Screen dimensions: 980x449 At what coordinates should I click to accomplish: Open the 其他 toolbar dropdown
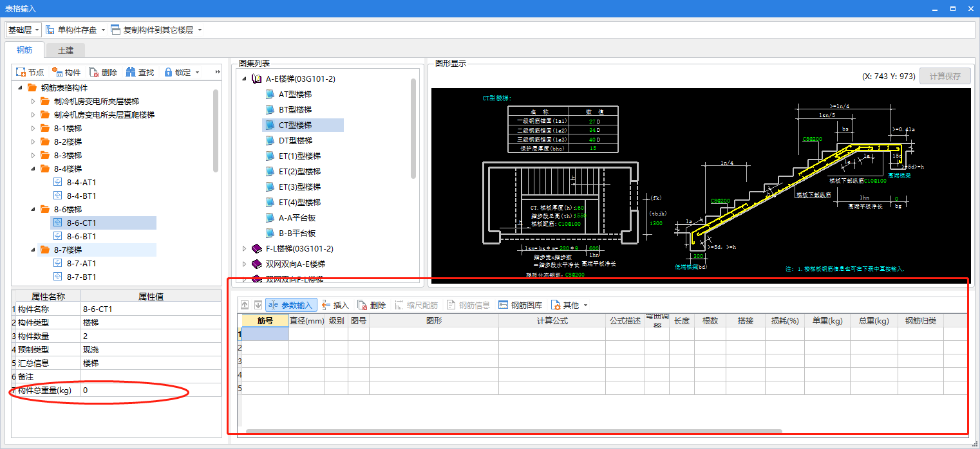[569, 305]
